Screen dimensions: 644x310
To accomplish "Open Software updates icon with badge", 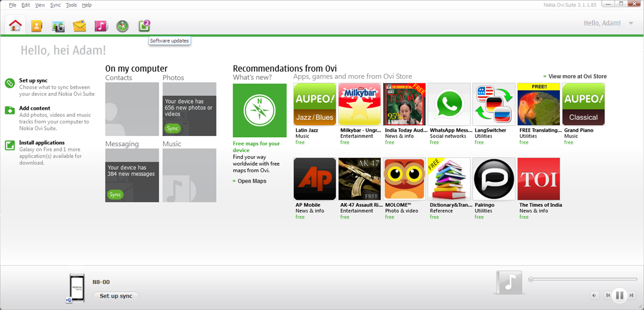I will click(144, 26).
